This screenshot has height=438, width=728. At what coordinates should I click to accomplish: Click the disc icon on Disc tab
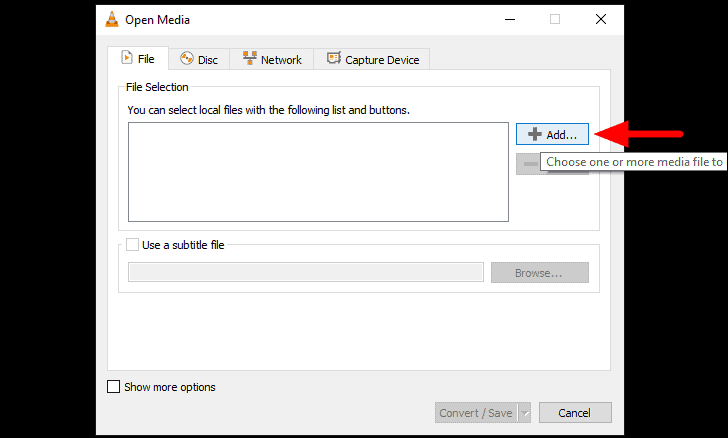click(x=187, y=59)
